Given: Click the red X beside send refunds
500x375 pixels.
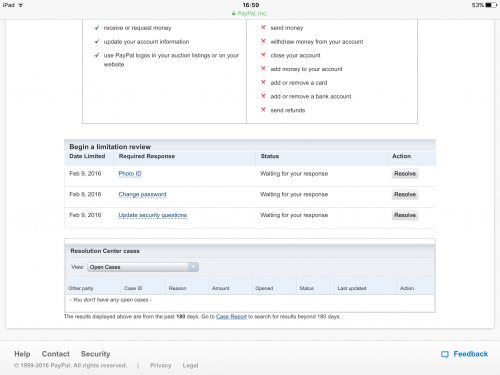Looking at the screenshot, I should 263,110.
